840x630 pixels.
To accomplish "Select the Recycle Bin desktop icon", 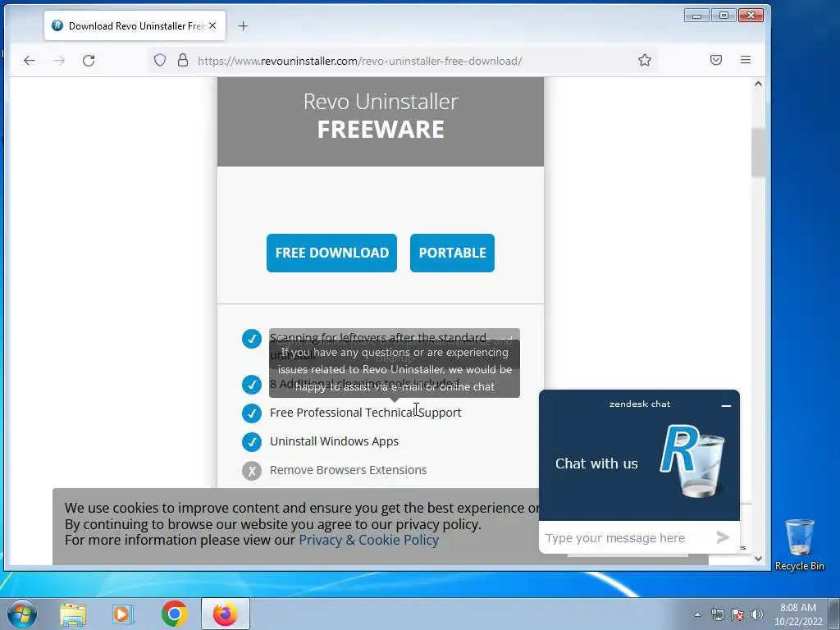I will 799,545.
